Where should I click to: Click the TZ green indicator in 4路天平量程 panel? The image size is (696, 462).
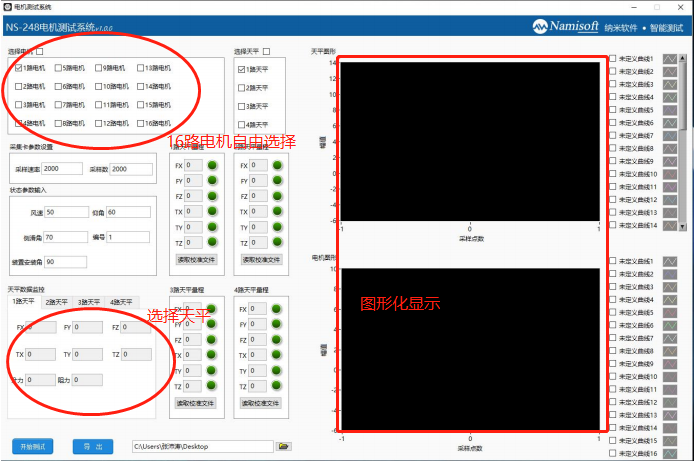[x=274, y=386]
